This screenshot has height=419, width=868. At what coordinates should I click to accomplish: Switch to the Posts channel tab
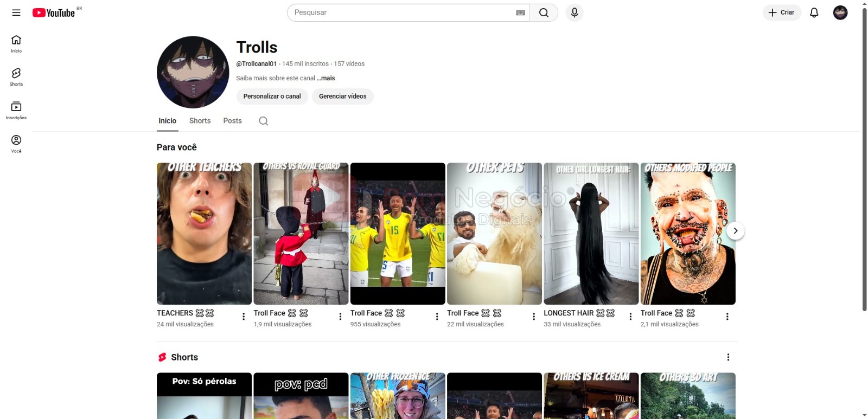232,121
